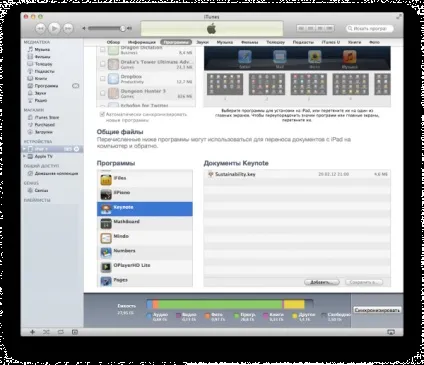
Task: Open Книги in the sidebar
Action: click(41, 79)
